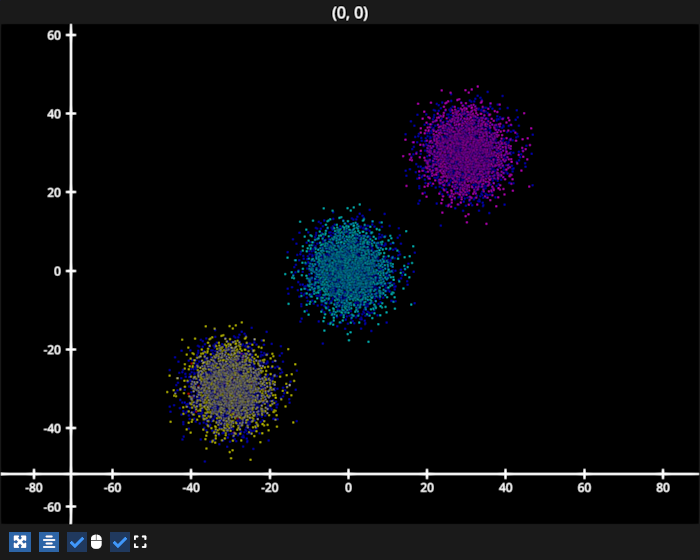Click the y-axis tick label "40"
Image resolution: width=700 pixels, height=560 pixels.
(x=54, y=114)
